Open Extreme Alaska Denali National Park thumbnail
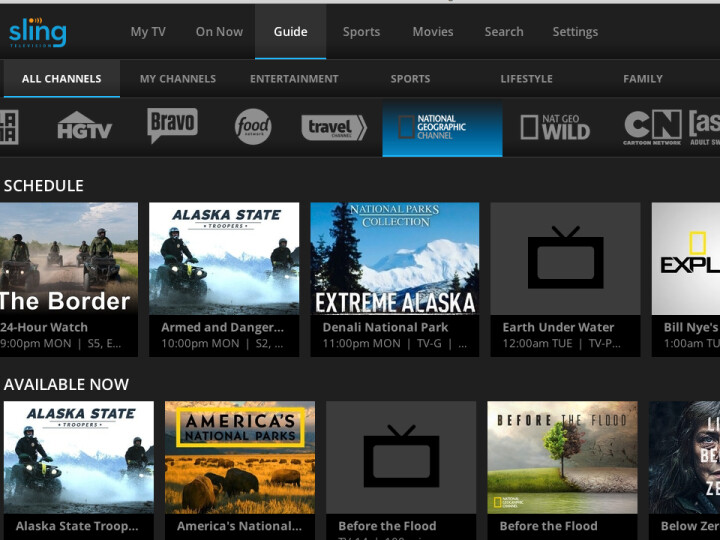Image resolution: width=720 pixels, height=540 pixels. click(x=394, y=259)
